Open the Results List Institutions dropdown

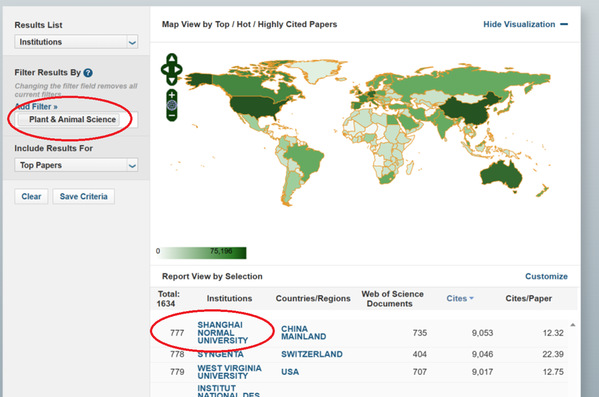click(x=76, y=42)
